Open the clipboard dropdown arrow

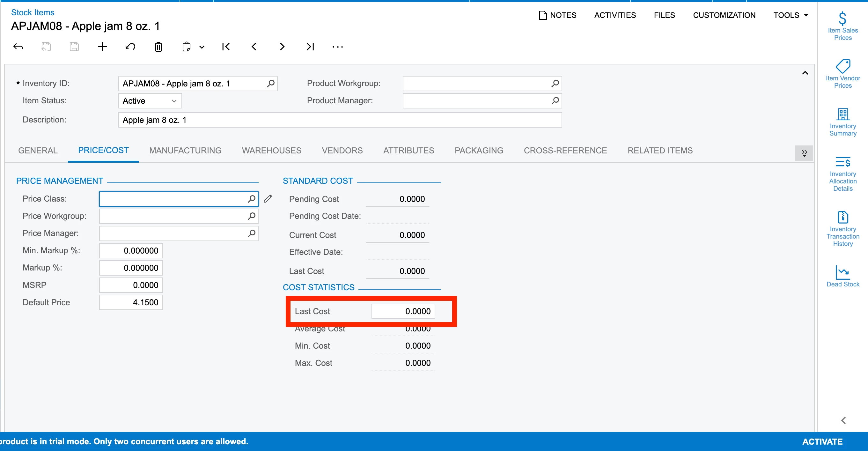(202, 47)
